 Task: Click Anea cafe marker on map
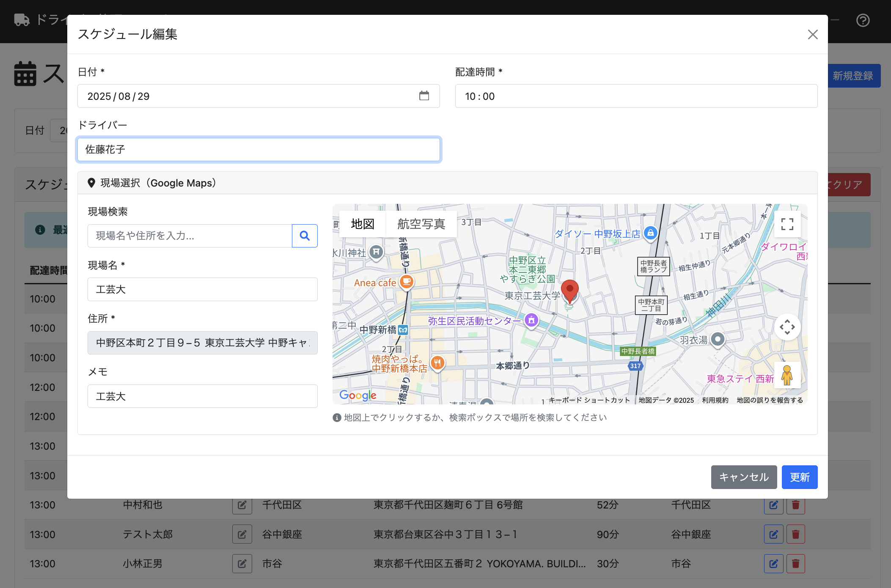point(406,281)
